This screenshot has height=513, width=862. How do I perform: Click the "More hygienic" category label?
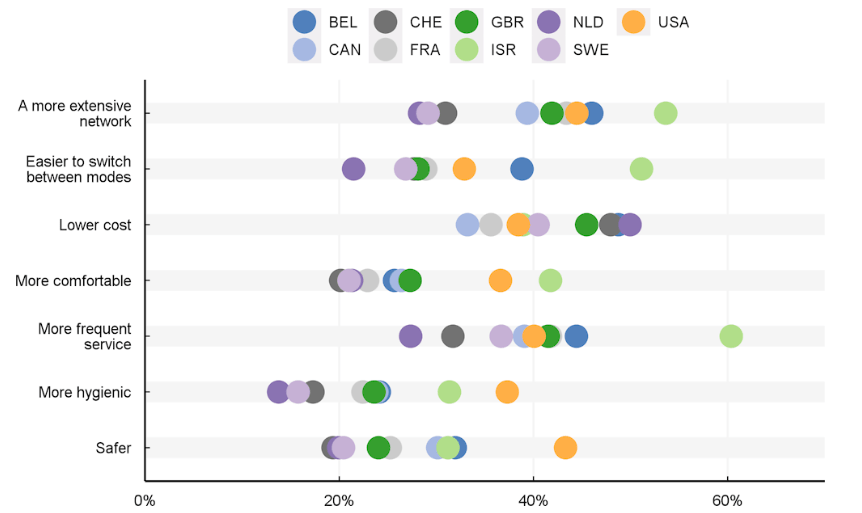tap(85, 392)
